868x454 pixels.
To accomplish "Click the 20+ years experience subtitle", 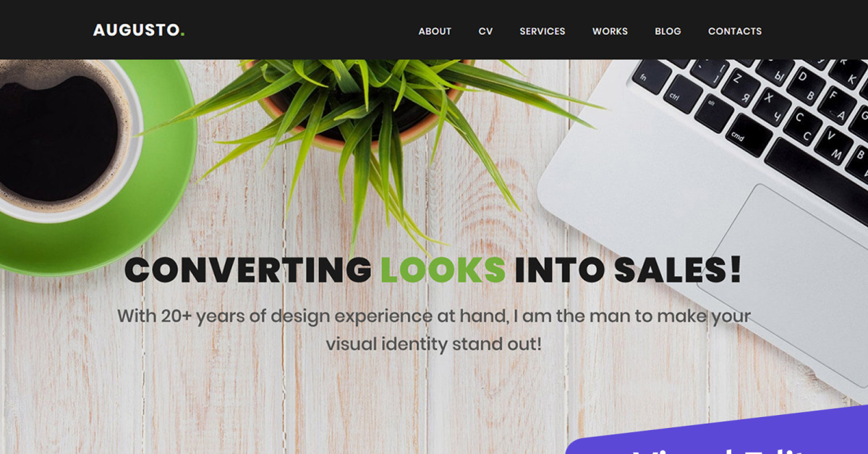I will tap(434, 316).
